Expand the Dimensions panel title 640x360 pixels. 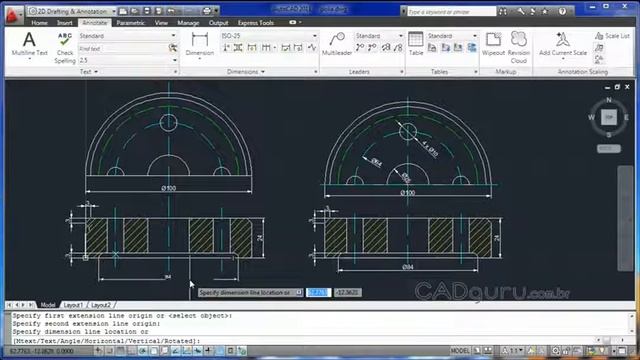[246, 72]
